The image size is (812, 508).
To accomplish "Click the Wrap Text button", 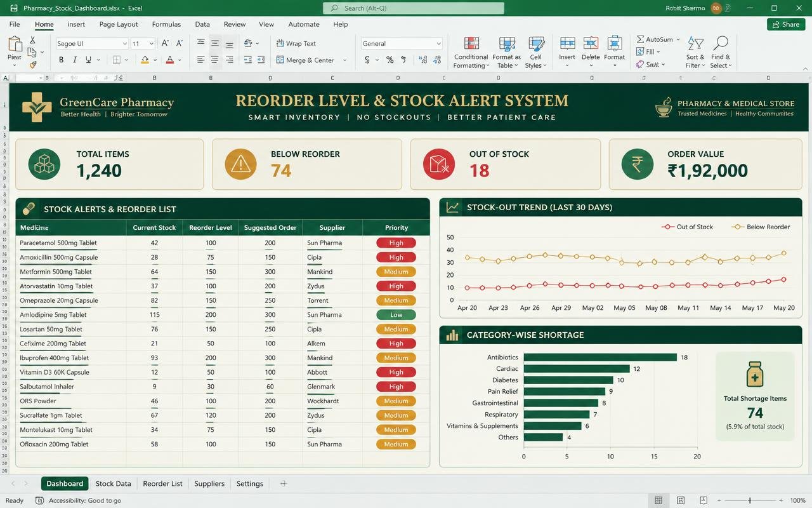I will (x=296, y=43).
